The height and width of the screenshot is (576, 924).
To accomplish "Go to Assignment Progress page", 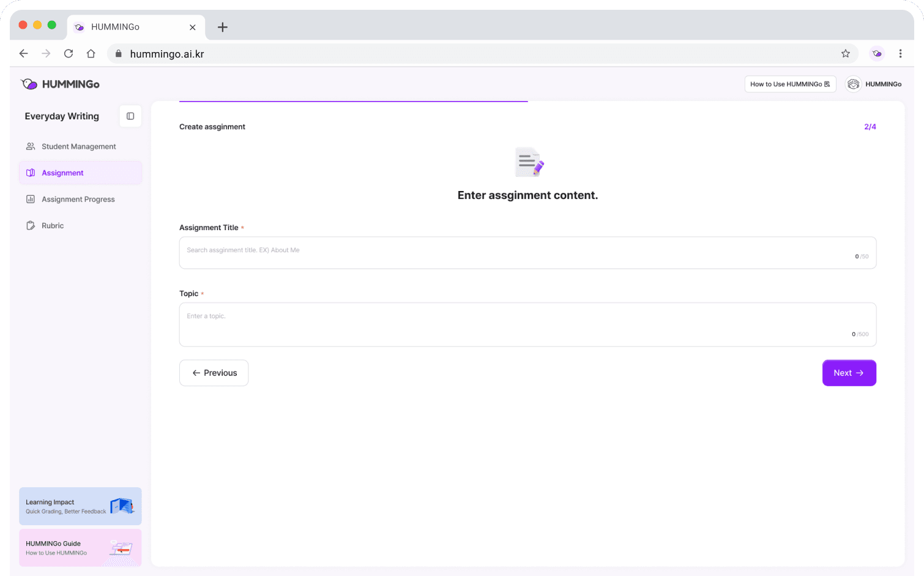I will tap(78, 199).
